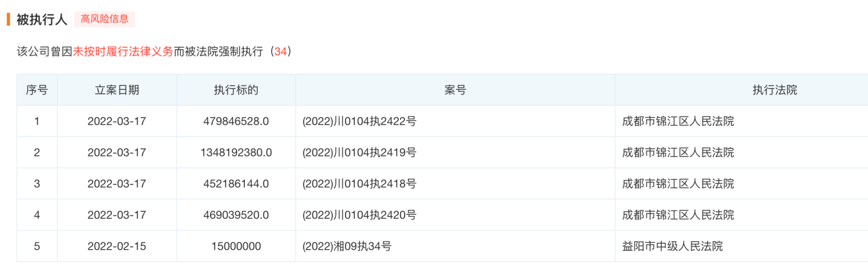Click the 高风险信息 red tag
The image size is (868, 266).
104,19
